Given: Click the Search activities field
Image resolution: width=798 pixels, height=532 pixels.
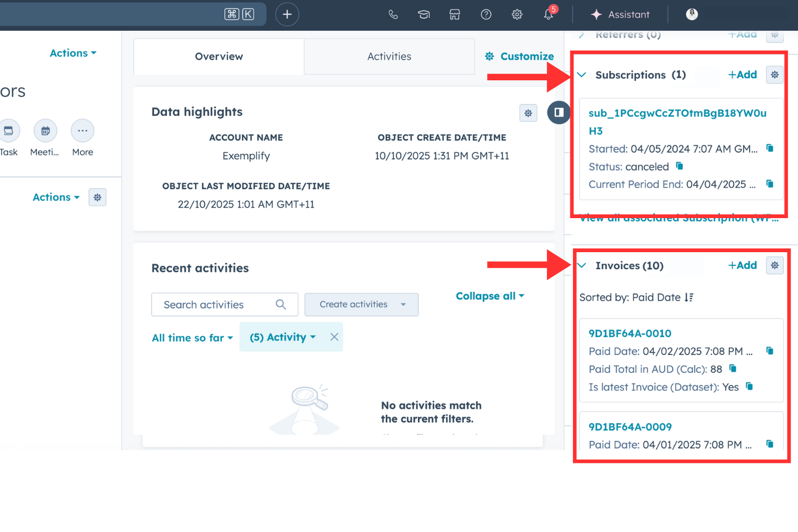Looking at the screenshot, I should pos(218,304).
